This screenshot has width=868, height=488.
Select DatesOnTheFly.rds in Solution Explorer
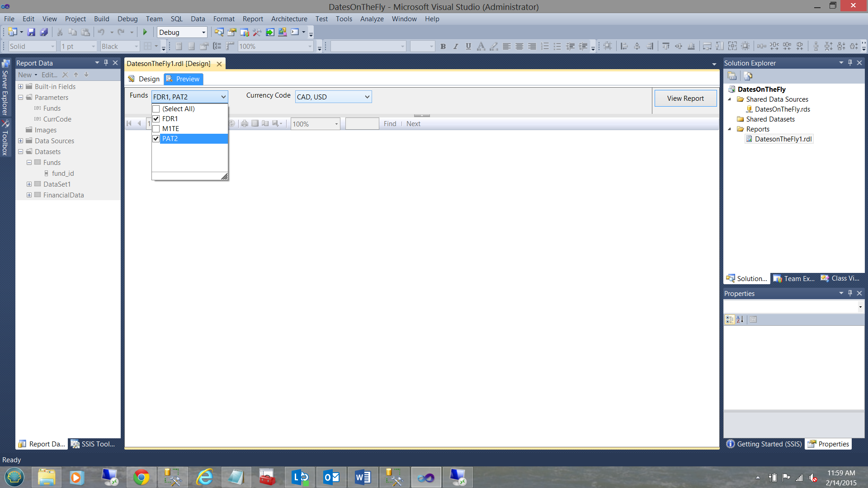pyautogui.click(x=782, y=109)
